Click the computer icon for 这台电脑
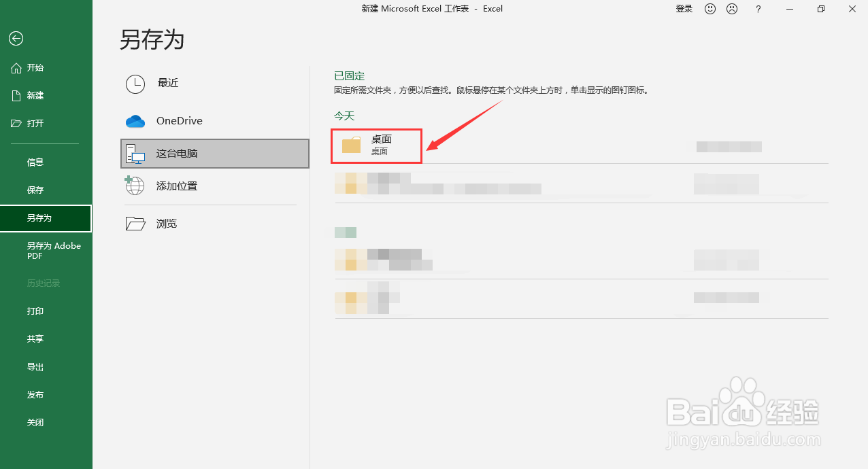Image resolution: width=868 pixels, height=469 pixels. (135, 154)
